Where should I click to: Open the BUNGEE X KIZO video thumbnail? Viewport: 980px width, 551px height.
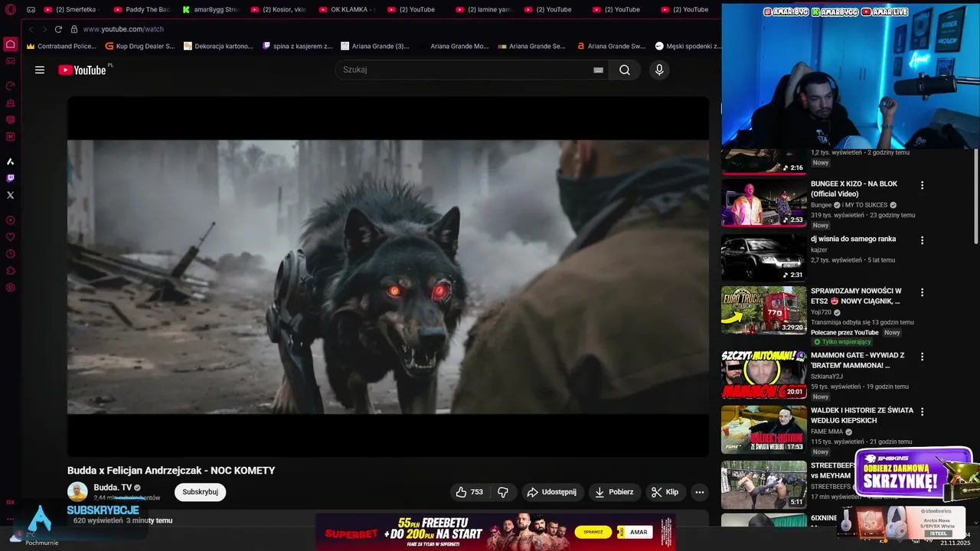coord(764,203)
